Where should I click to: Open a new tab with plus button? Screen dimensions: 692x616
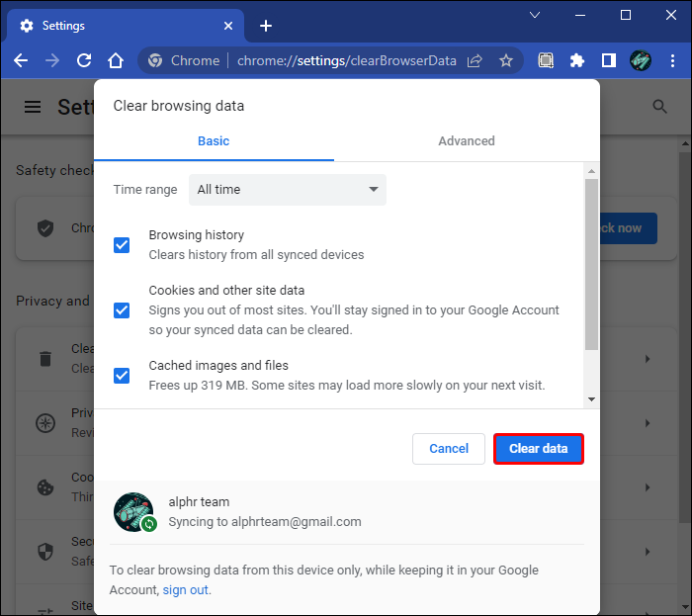[x=265, y=26]
